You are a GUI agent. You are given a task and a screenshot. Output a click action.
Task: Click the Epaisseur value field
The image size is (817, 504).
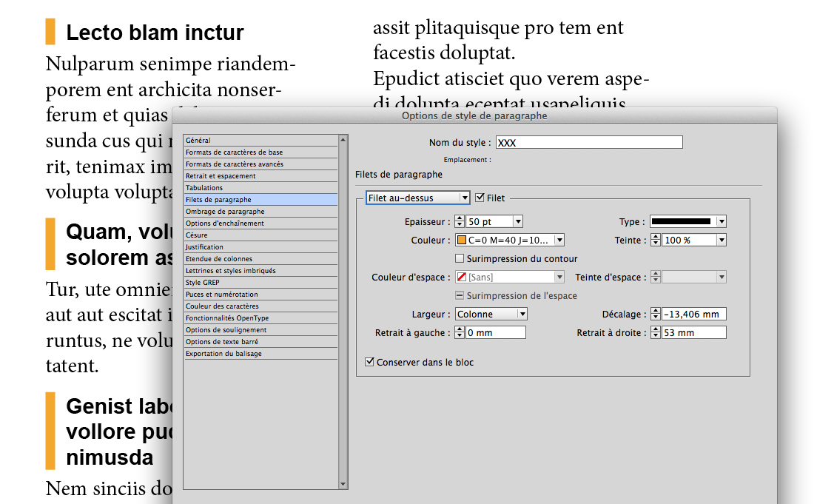pos(489,221)
